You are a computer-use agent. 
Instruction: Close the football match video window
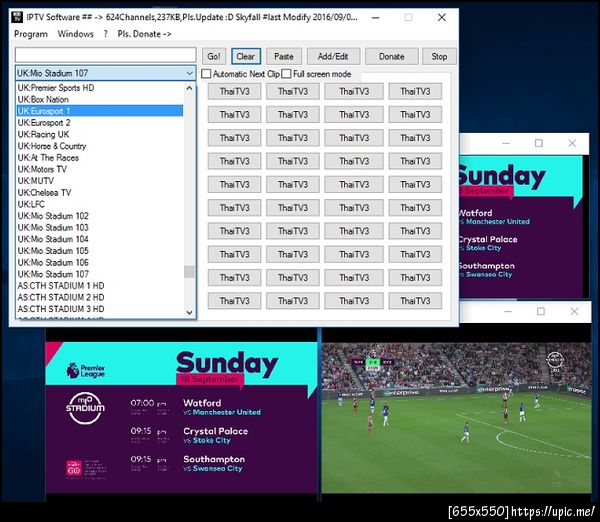coord(574,312)
